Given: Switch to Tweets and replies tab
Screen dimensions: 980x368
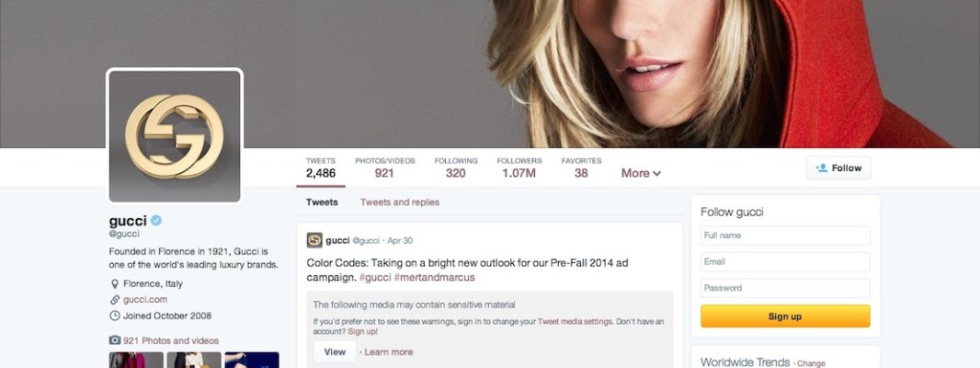Looking at the screenshot, I should 399,202.
